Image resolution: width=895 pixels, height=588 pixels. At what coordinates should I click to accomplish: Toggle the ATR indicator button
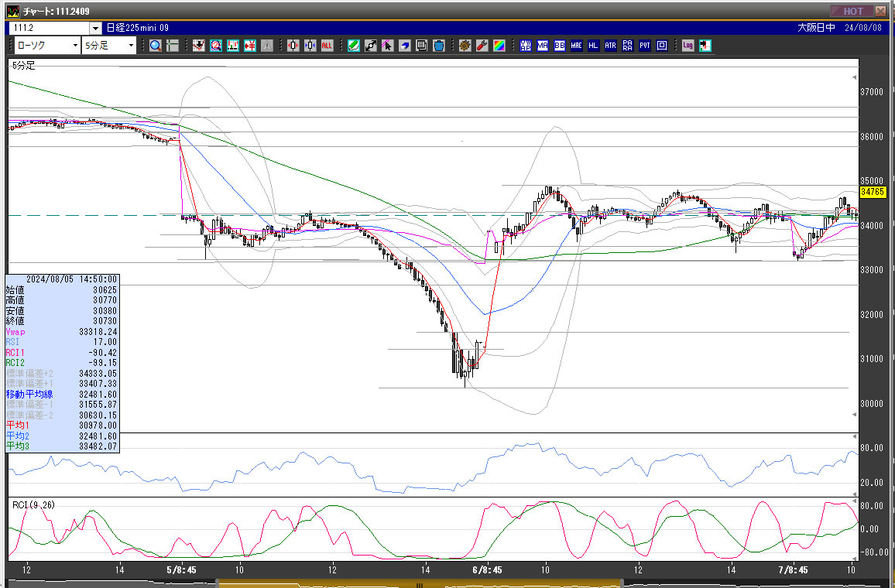[611, 46]
